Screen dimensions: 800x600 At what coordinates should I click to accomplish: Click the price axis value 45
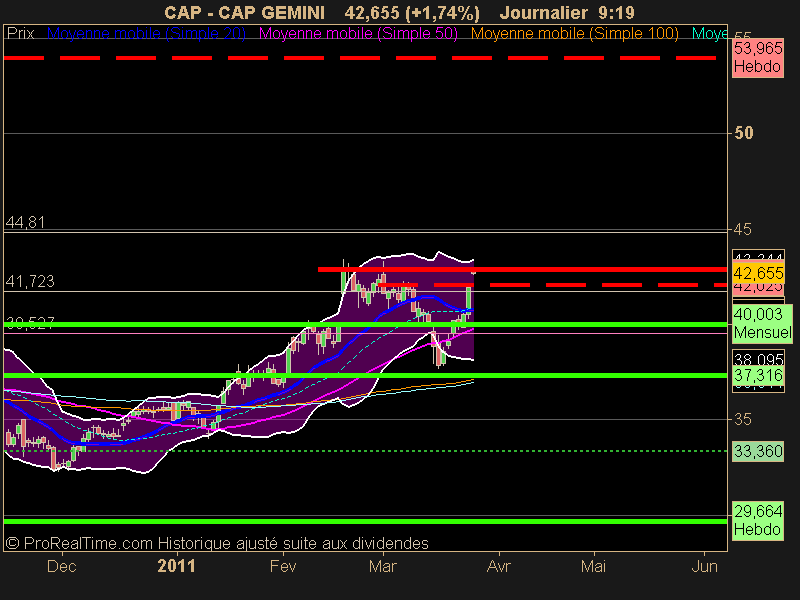[x=742, y=230]
